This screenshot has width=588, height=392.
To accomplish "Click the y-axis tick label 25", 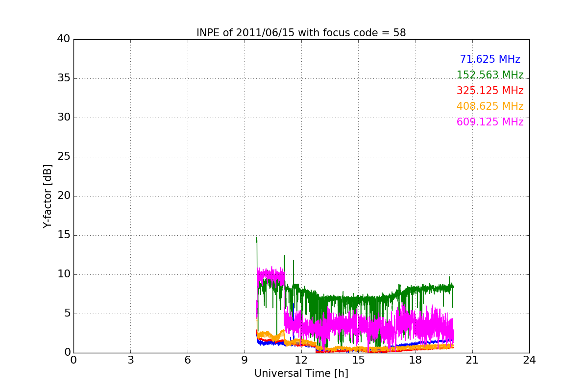I will [64, 157].
